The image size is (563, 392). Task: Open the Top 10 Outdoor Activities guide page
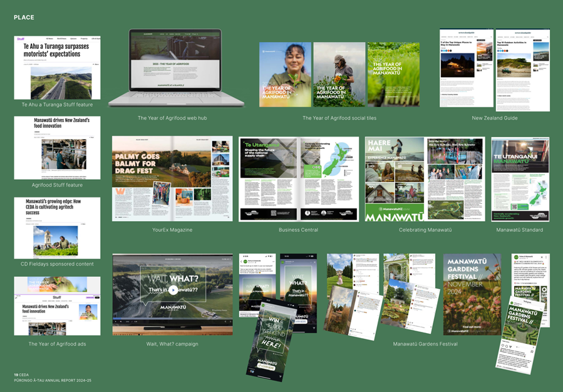(522, 70)
